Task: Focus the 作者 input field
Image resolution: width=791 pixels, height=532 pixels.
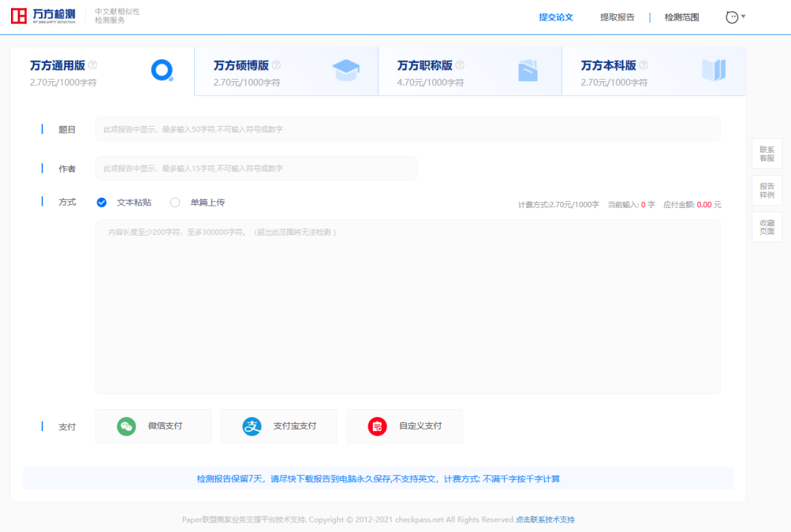Action: click(x=256, y=168)
